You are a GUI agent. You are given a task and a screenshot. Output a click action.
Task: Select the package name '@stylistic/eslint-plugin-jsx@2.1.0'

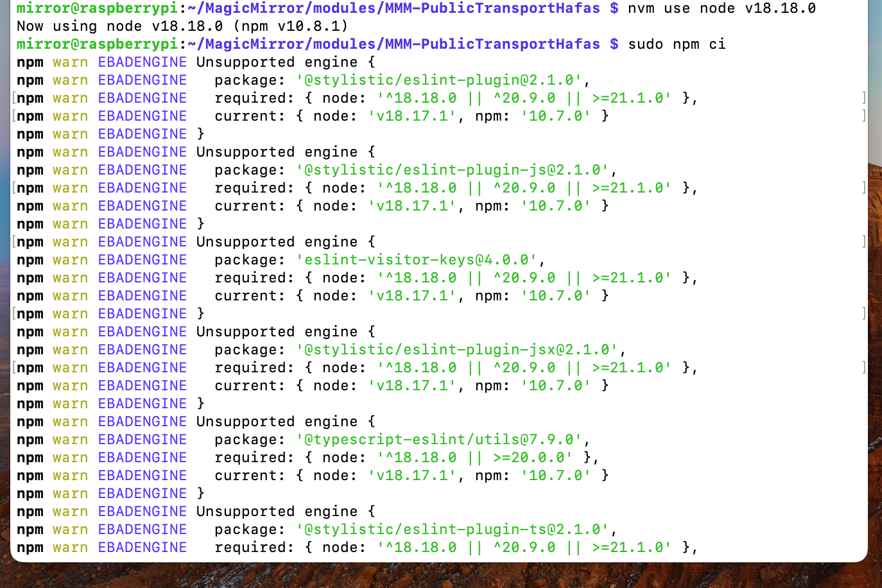click(x=457, y=350)
